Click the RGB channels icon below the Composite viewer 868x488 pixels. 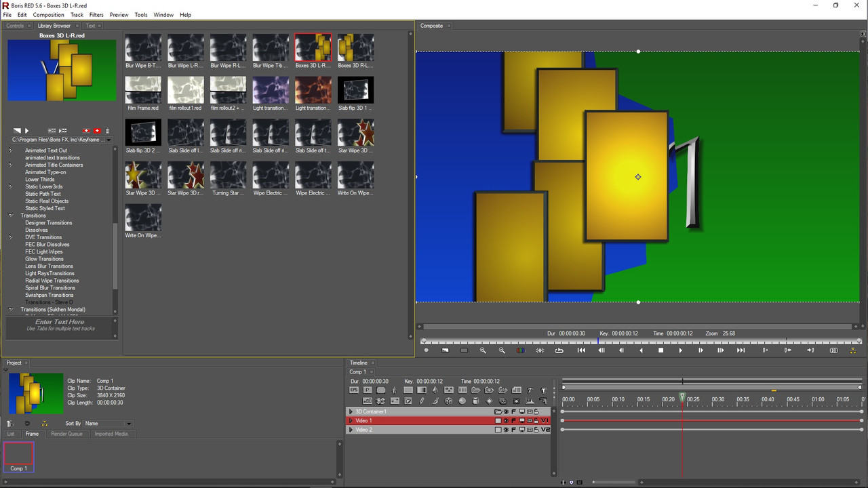point(520,350)
